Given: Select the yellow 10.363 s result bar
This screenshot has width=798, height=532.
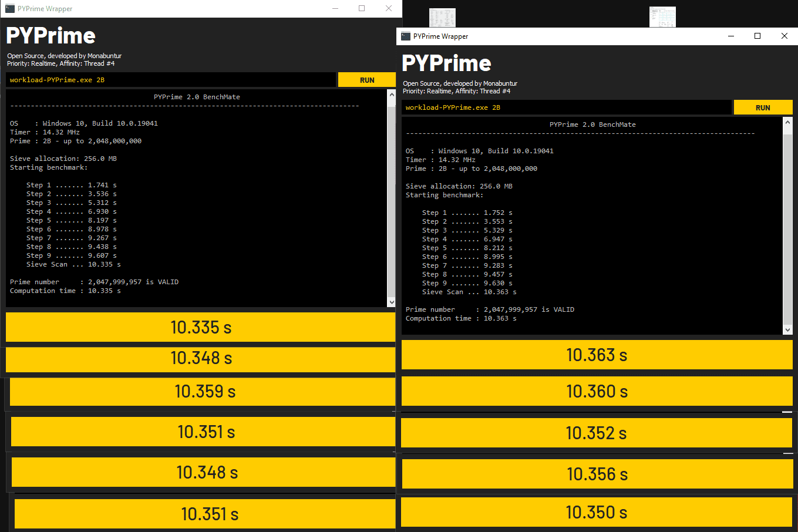Looking at the screenshot, I should [597, 355].
